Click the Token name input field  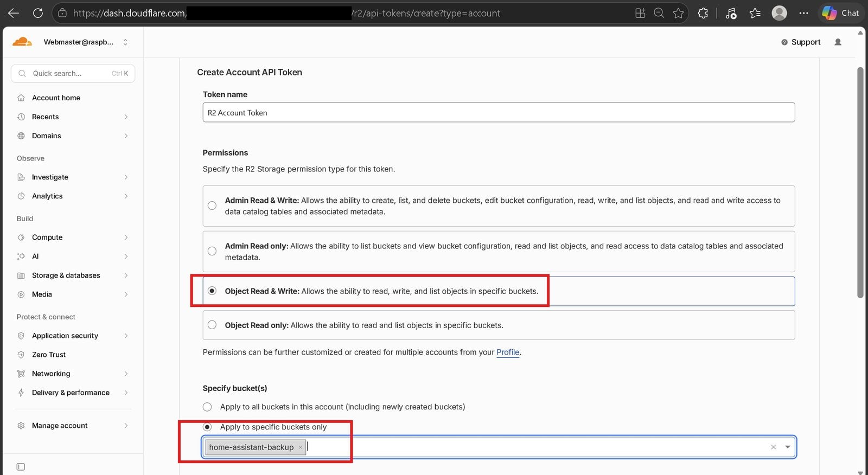(x=499, y=112)
